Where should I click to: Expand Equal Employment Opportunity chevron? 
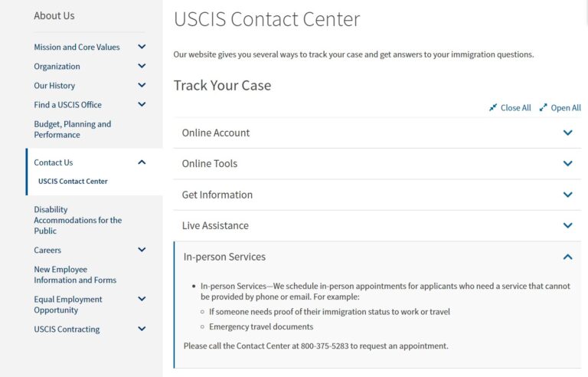142,299
